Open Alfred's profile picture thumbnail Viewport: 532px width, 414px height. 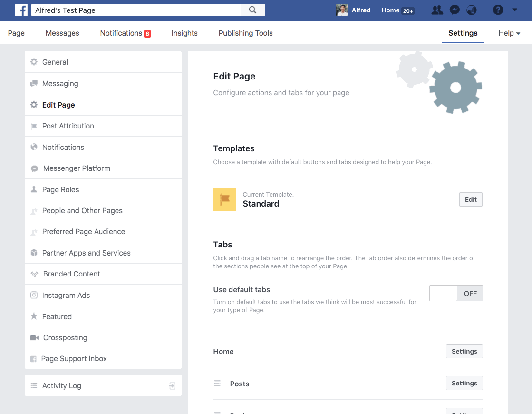(x=342, y=10)
